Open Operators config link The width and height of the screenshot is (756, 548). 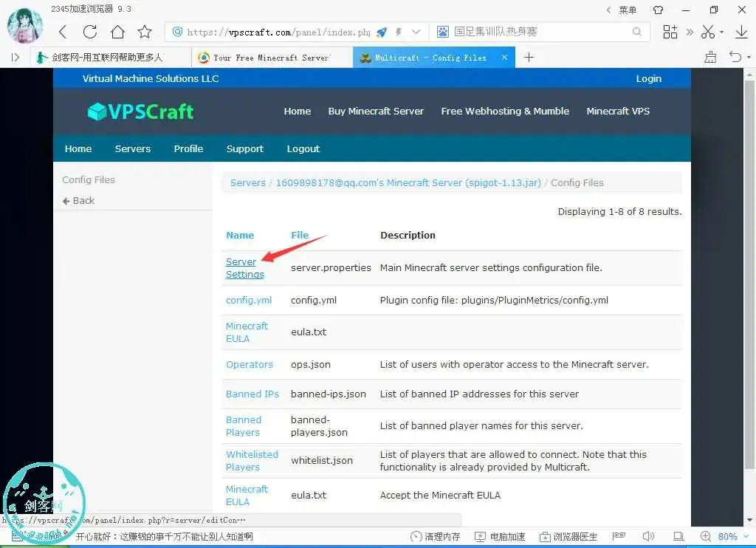[x=250, y=364]
